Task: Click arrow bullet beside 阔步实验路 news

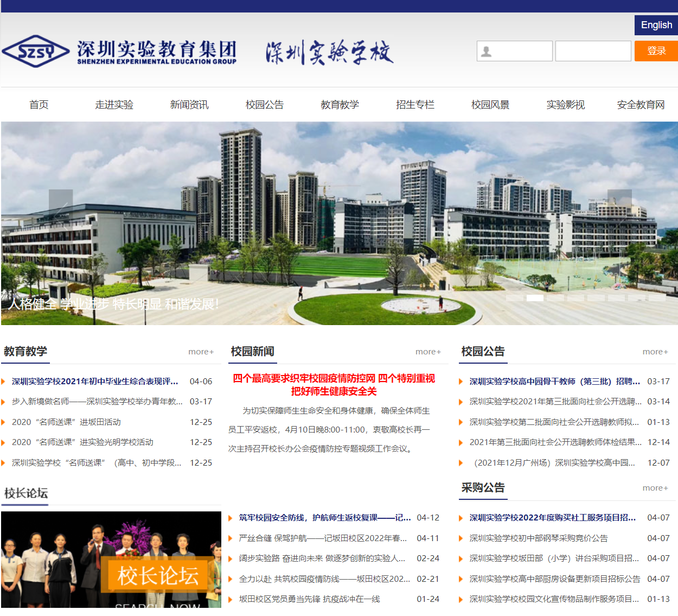Action: 231,559
